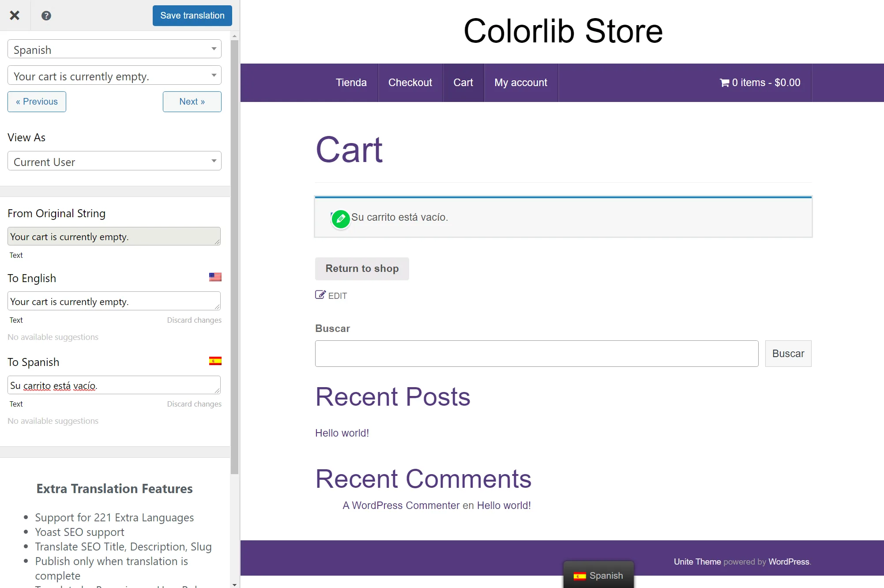
Task: Click Translate SEO Title, Description, Slug text
Action: (x=123, y=547)
